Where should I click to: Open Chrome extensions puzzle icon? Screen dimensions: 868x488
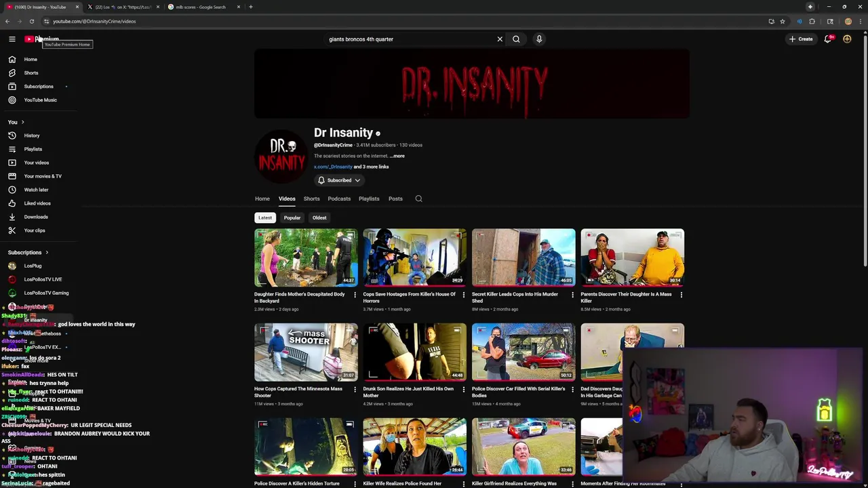(x=812, y=21)
